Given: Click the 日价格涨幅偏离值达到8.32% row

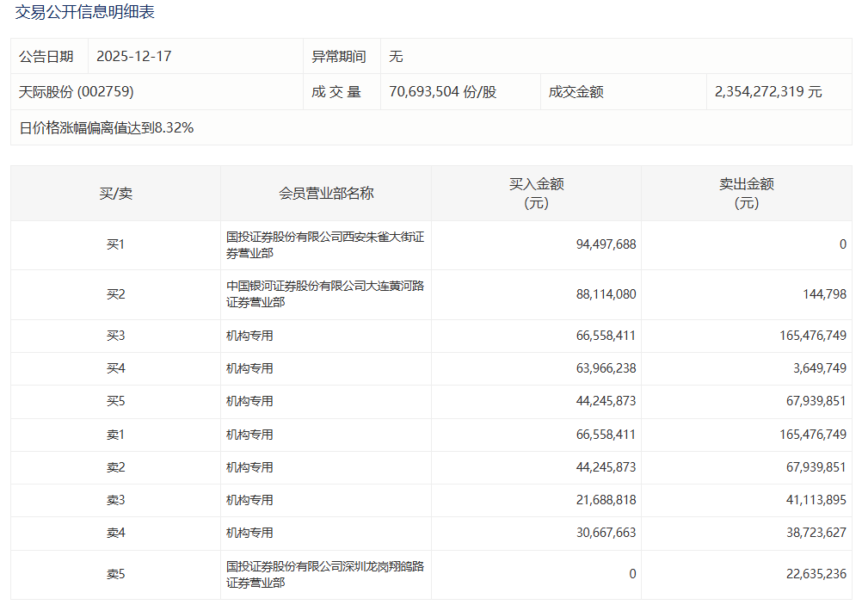Looking at the screenshot, I should 107,128.
